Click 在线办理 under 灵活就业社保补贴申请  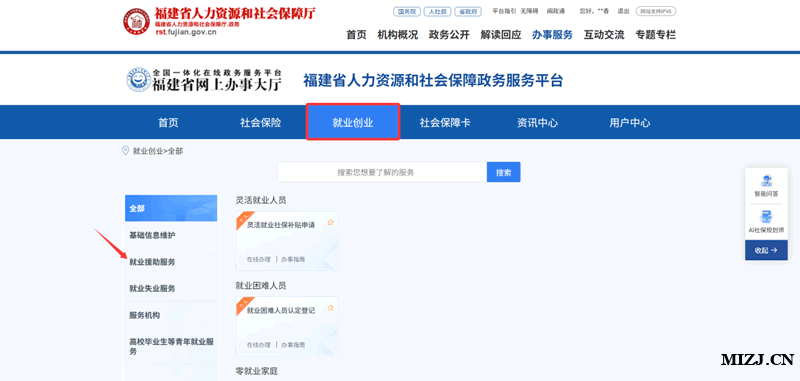tap(259, 259)
